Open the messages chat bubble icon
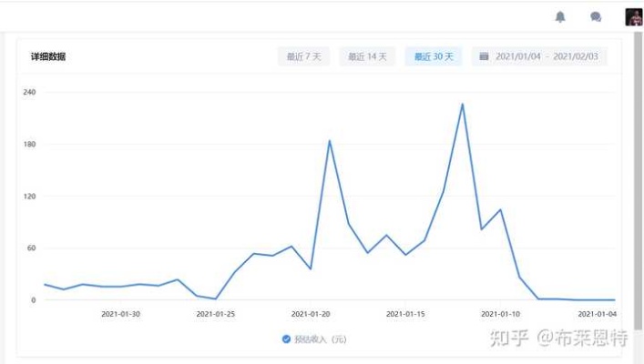This screenshot has width=644, height=364. point(596,16)
